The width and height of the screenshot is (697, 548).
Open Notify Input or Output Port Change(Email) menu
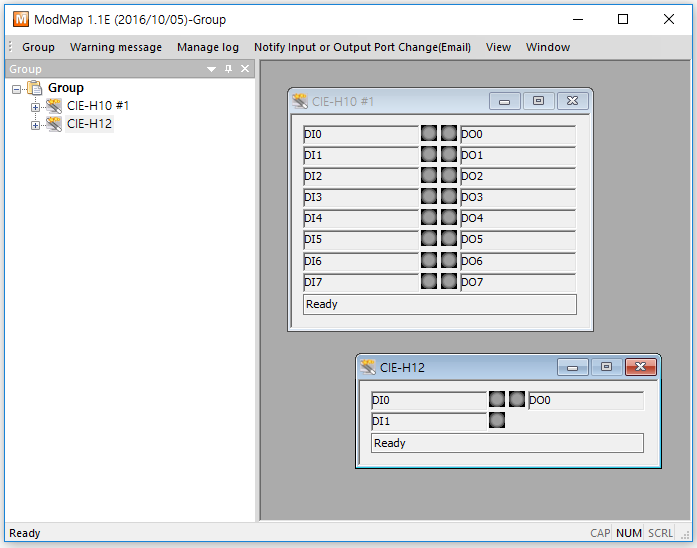(362, 47)
